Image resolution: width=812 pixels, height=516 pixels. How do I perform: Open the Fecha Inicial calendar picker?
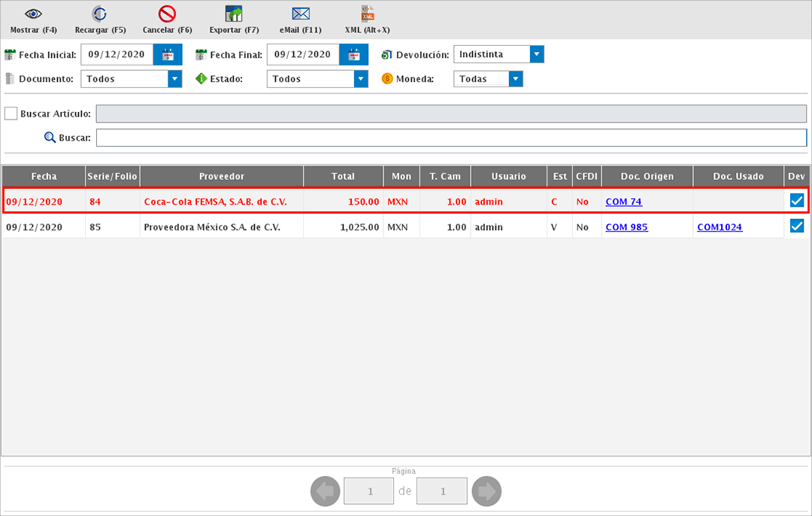(x=168, y=54)
